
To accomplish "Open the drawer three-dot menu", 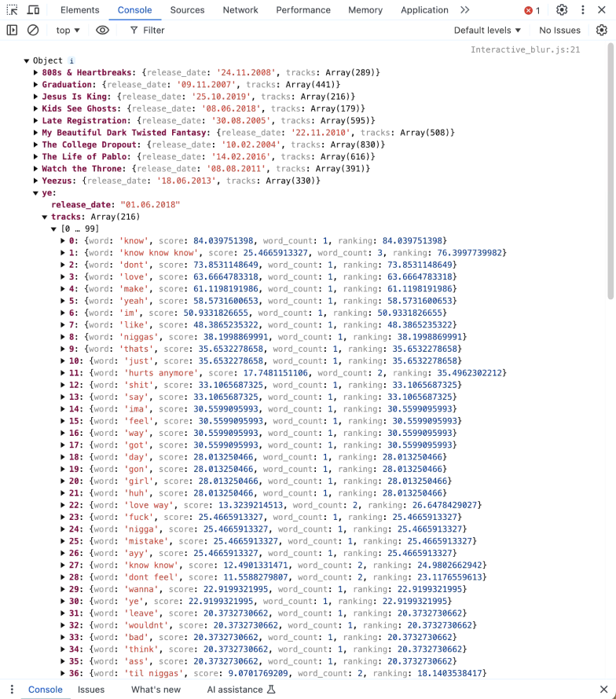I will 12,690.
